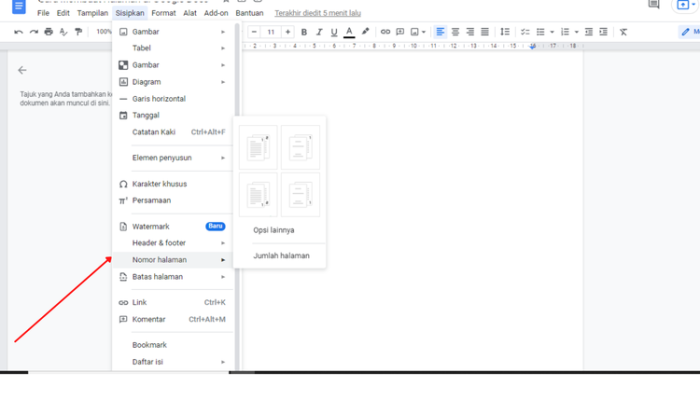This screenshot has width=700, height=400.
Task: Open the Format menu
Action: click(x=163, y=13)
